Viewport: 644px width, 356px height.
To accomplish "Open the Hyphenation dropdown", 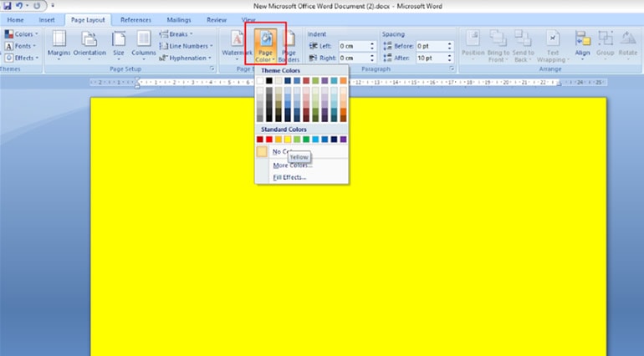I will coord(185,58).
